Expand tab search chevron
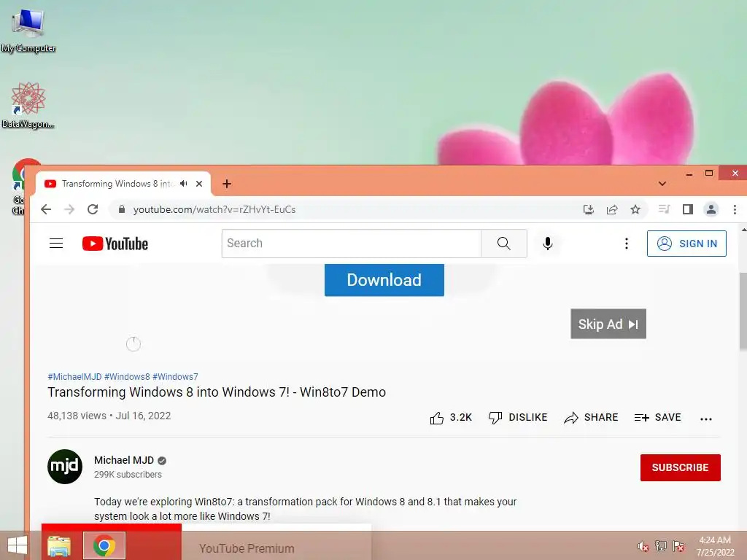The image size is (747, 560). 662,184
